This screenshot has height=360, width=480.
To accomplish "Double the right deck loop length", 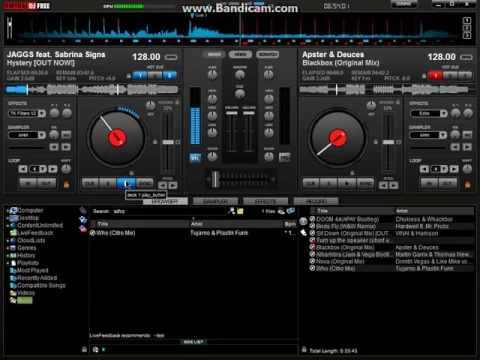I will pyautogui.click(x=454, y=169).
